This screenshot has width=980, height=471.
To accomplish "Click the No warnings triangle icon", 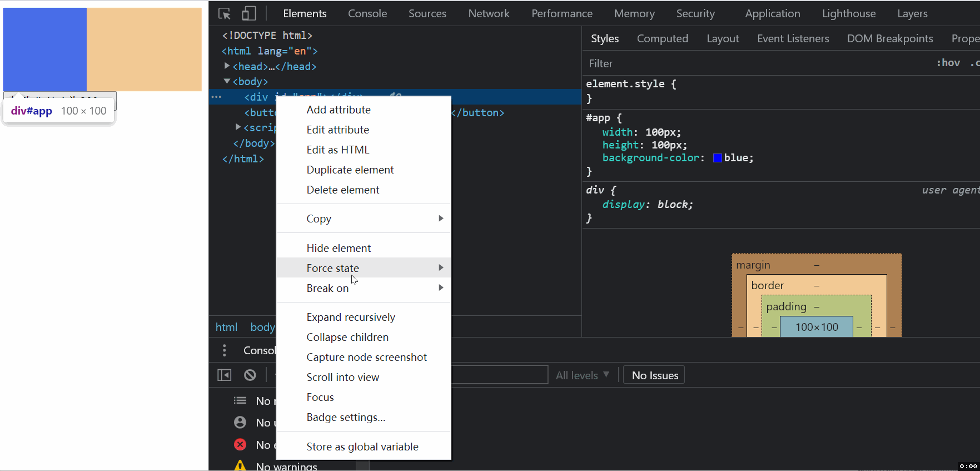I will 240,466.
